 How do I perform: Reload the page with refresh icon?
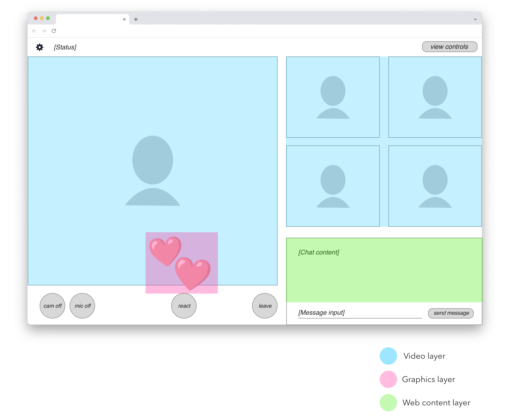click(x=54, y=31)
